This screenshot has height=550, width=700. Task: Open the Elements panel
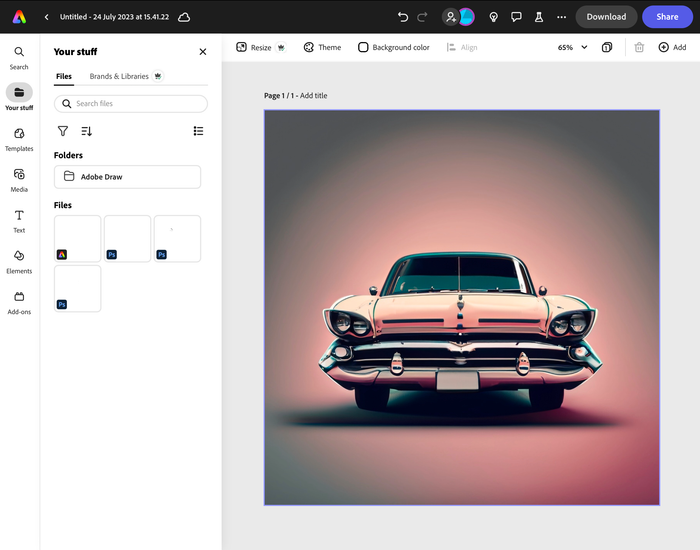(x=19, y=262)
